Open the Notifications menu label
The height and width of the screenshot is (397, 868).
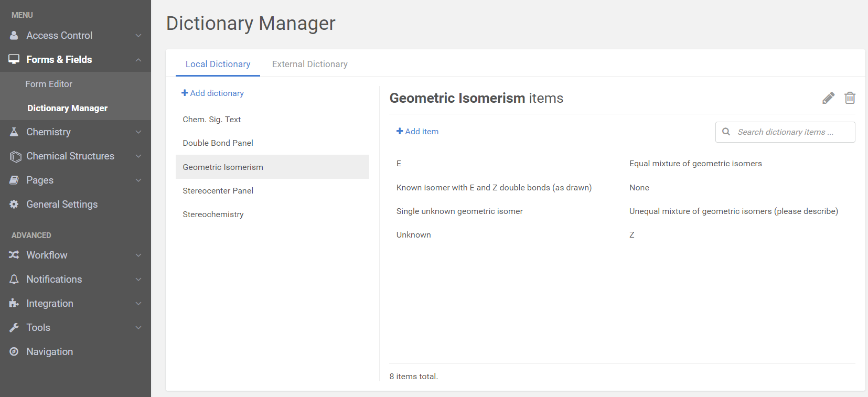[54, 279]
